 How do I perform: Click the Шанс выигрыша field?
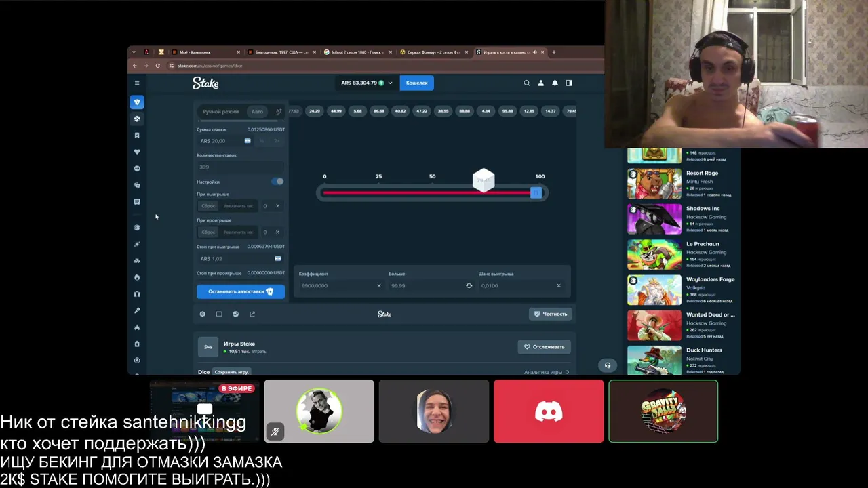click(521, 285)
